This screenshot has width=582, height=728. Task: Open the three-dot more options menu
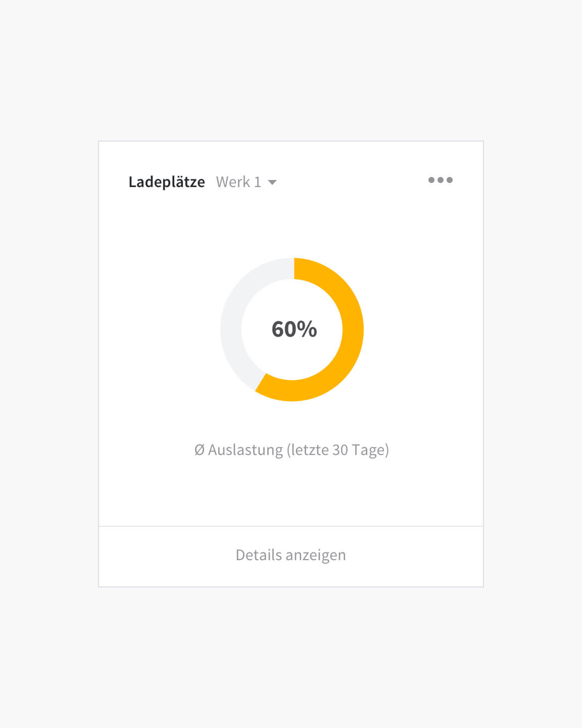tap(440, 180)
